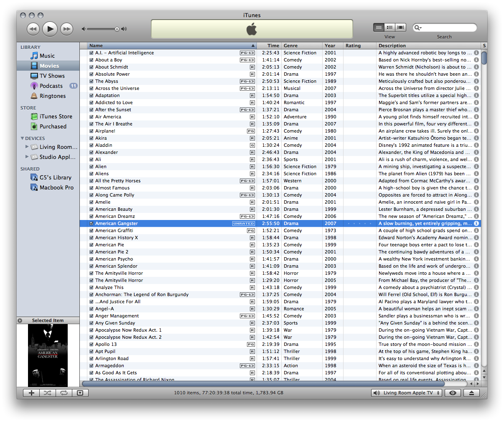Toggle the Apollo 13 checkbox
Viewport: 504px width, 422px height.
pos(91,344)
